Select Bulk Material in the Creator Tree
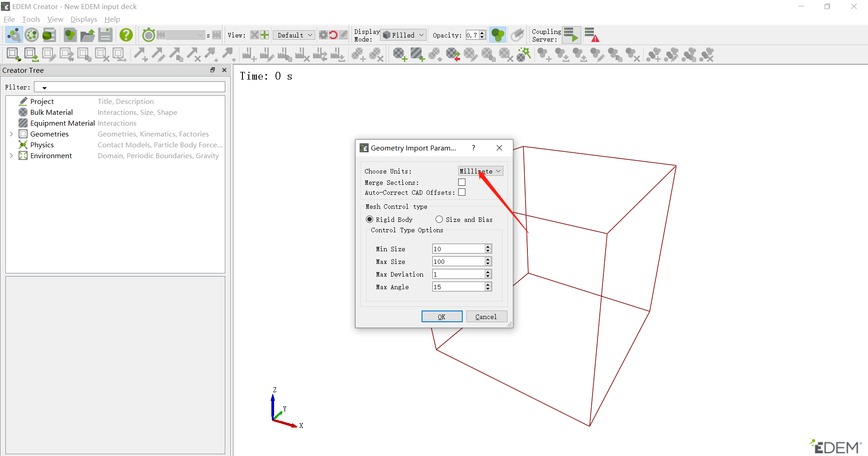The image size is (868, 456). (x=51, y=112)
